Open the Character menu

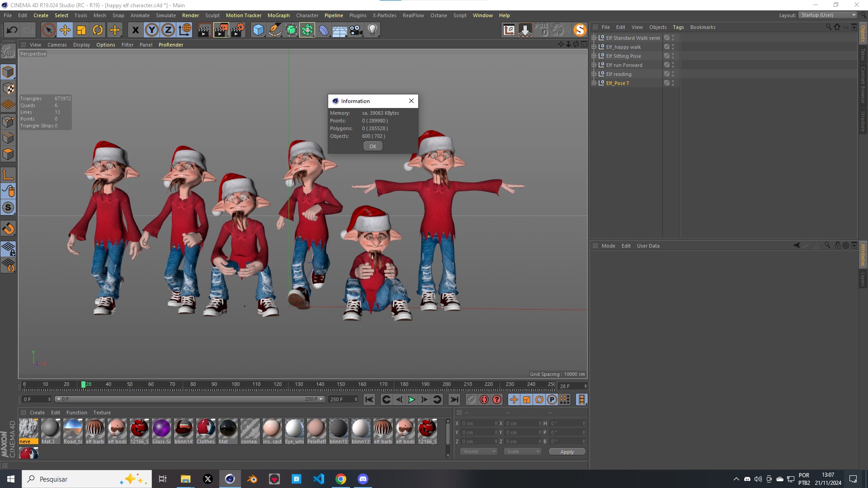coord(307,15)
